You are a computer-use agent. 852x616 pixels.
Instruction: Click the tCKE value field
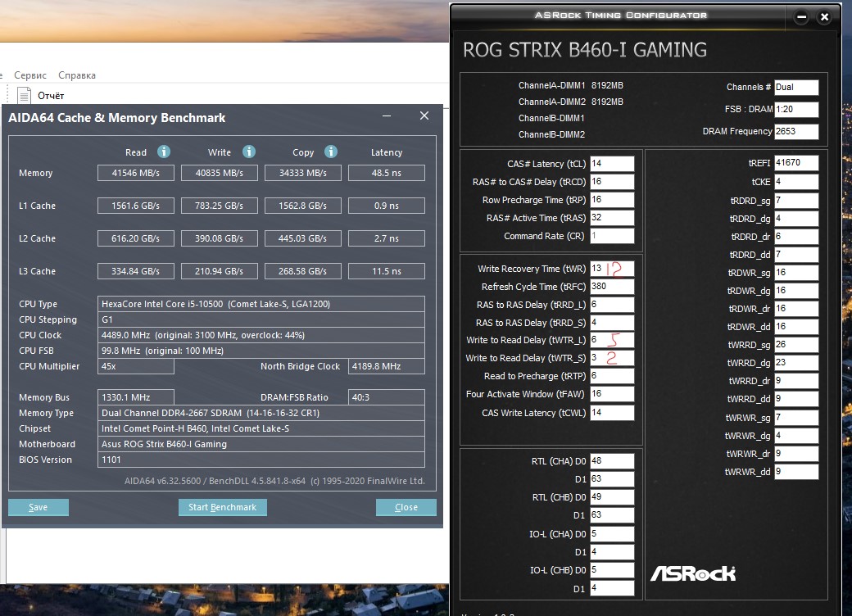coord(796,181)
